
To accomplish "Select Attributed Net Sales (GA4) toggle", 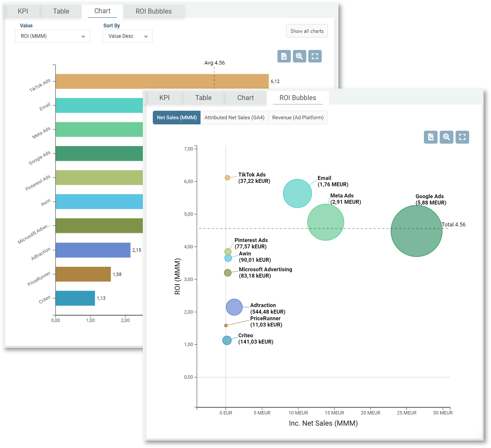I will 234,118.
